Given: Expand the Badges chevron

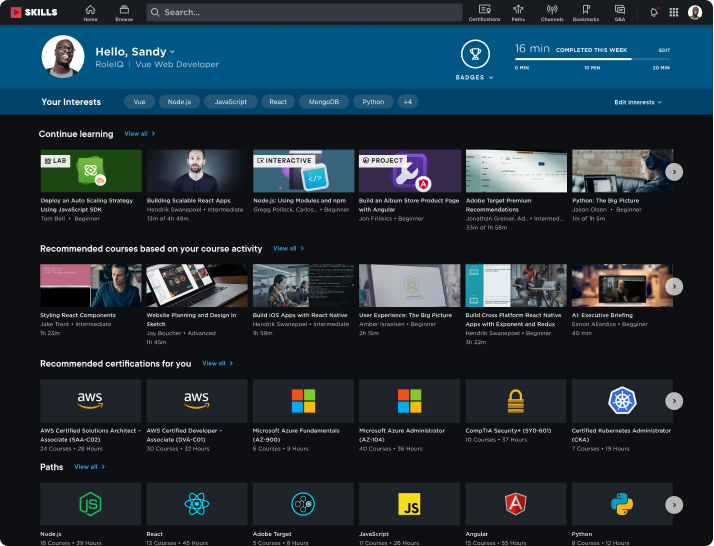Looking at the screenshot, I should click(x=491, y=77).
